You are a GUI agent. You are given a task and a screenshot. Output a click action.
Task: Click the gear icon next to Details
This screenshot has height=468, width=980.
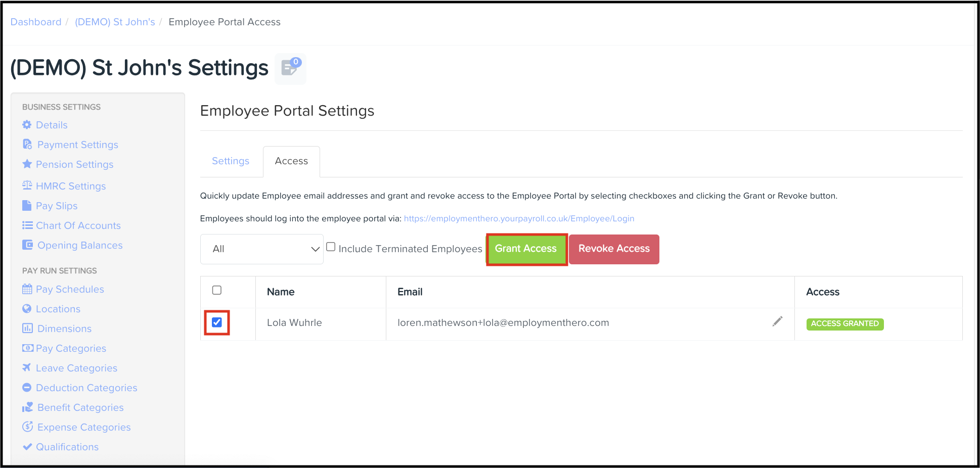tap(27, 124)
